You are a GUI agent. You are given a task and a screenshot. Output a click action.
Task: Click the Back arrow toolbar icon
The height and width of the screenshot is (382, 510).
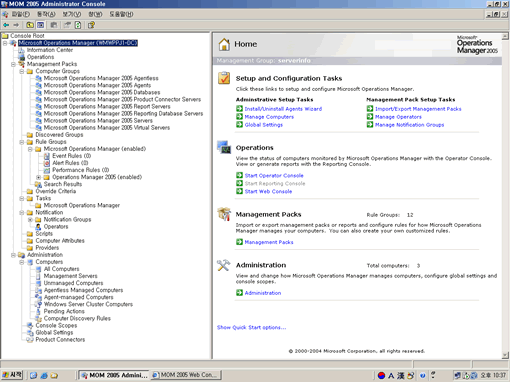coord(6,25)
